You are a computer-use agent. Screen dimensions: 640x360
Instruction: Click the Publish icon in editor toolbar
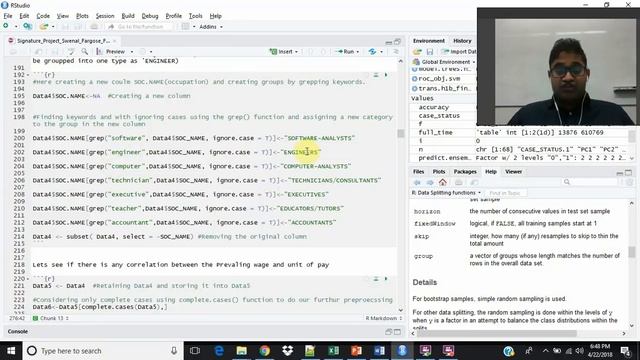tap(372, 52)
